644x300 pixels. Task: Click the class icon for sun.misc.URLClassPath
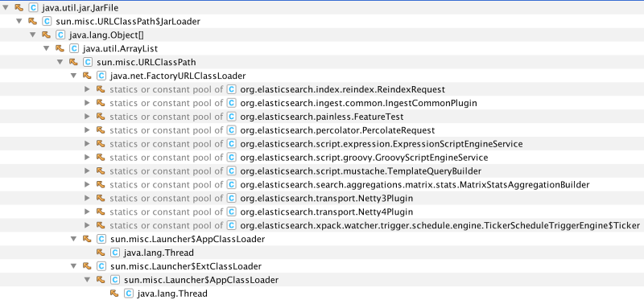tap(88, 62)
